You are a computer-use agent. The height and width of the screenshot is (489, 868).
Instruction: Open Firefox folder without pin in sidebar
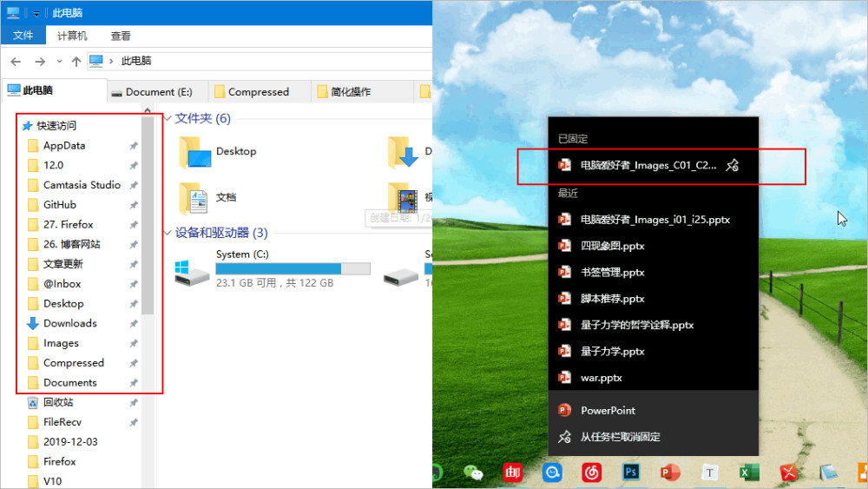point(59,461)
